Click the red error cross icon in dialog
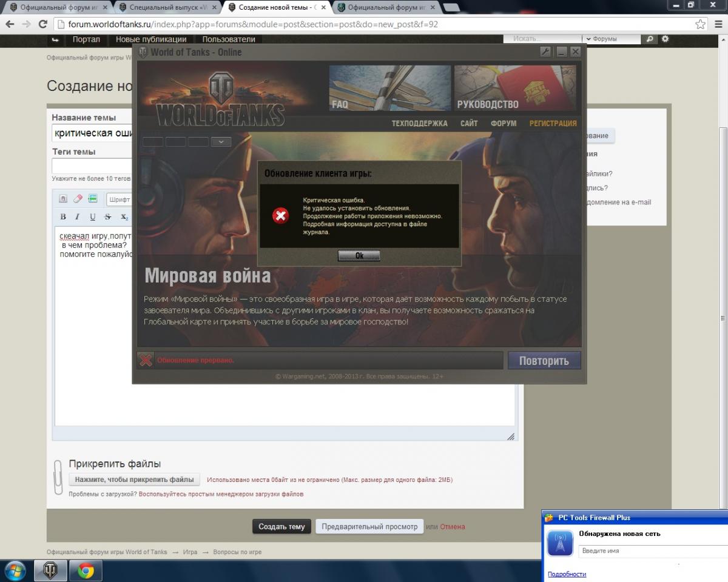728x582 pixels. [x=280, y=215]
